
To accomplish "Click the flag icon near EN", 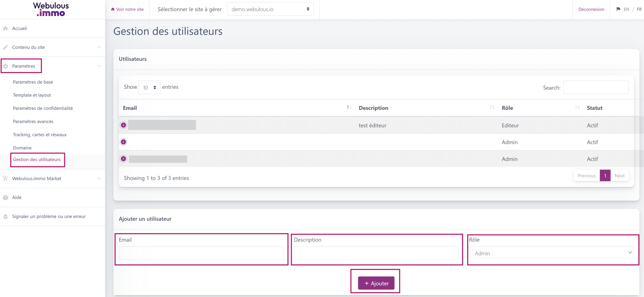I will pos(618,9).
